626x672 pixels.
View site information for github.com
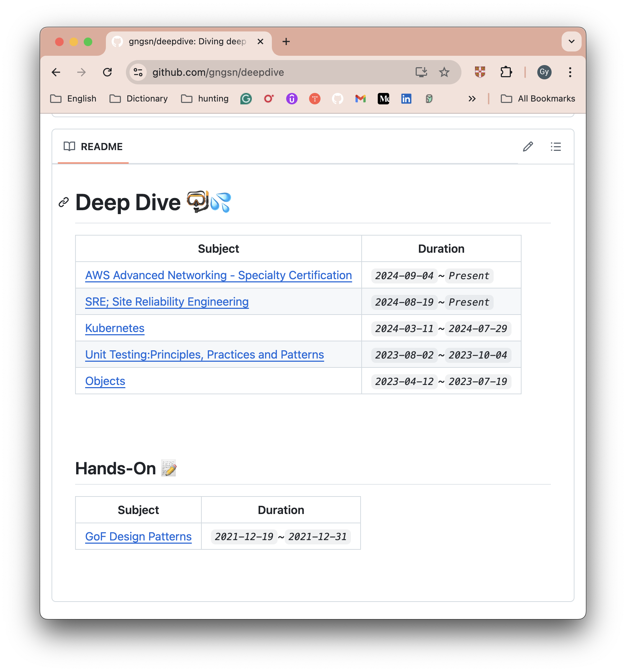tap(138, 72)
